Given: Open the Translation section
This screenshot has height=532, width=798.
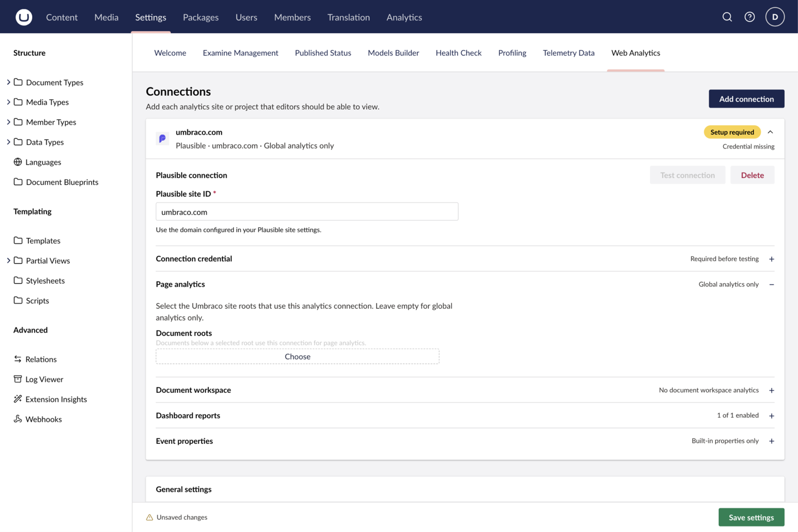Looking at the screenshot, I should [349, 17].
